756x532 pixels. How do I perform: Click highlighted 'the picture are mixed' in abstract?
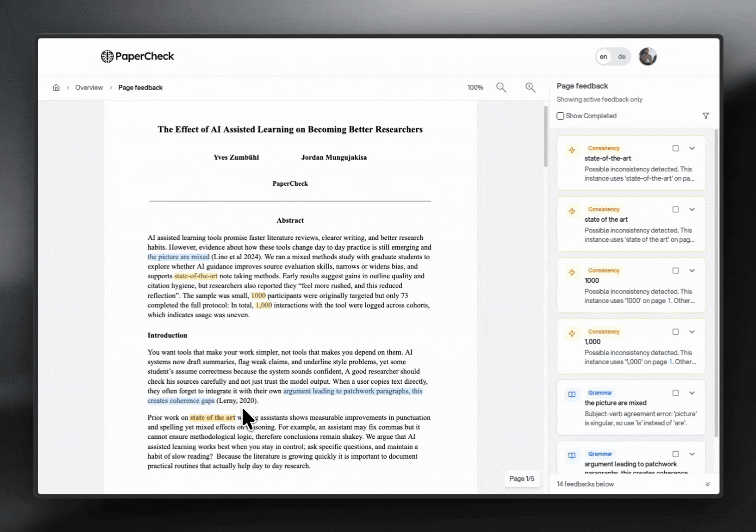178,257
